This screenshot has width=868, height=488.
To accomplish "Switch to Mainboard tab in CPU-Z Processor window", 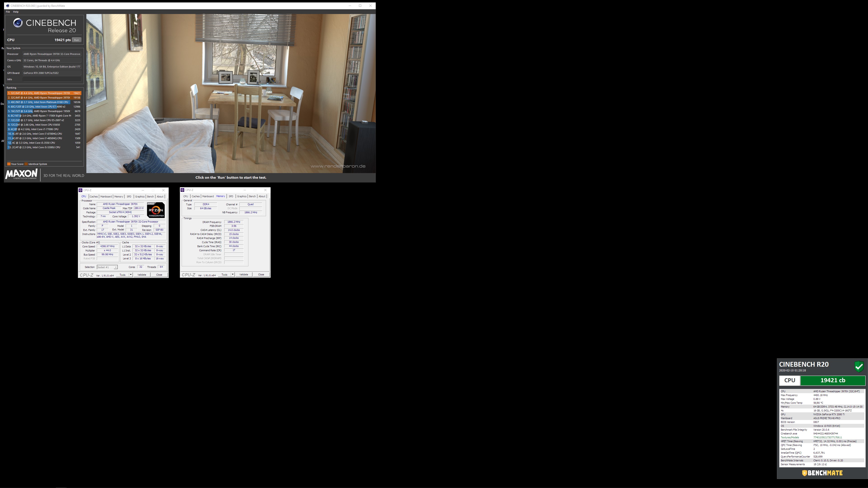I will coord(106,196).
